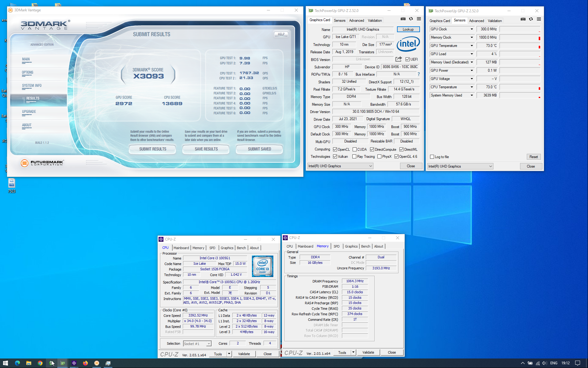Click the Lookup button in GPU-Z
The image size is (588, 368).
pyautogui.click(x=408, y=29)
